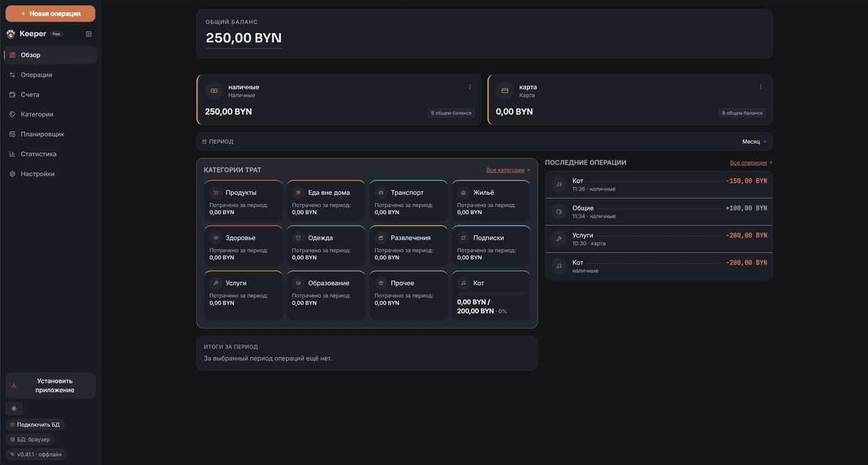Click the Кот budget progress bar
The image size is (868, 465).
[491, 294]
